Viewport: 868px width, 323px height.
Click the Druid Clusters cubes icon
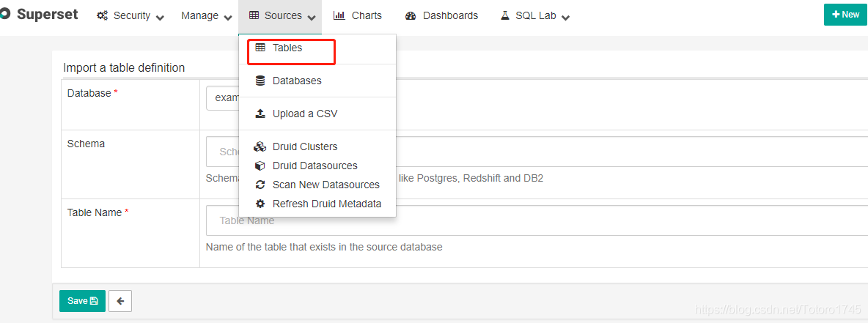(x=260, y=146)
